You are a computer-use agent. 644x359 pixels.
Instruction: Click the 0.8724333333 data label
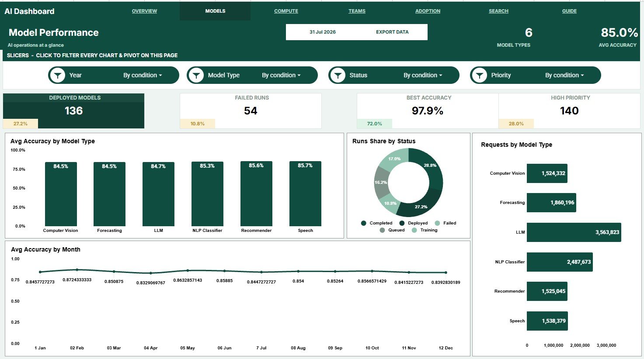tap(77, 280)
